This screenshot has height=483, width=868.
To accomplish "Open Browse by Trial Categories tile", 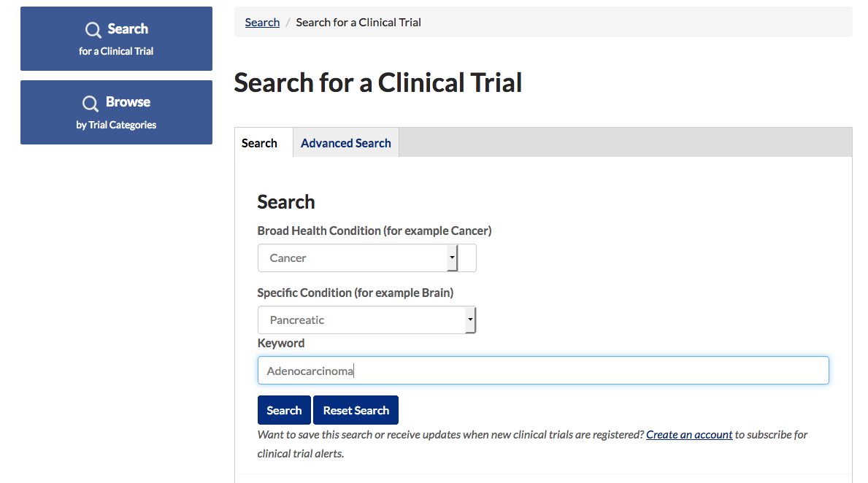I will 116,112.
